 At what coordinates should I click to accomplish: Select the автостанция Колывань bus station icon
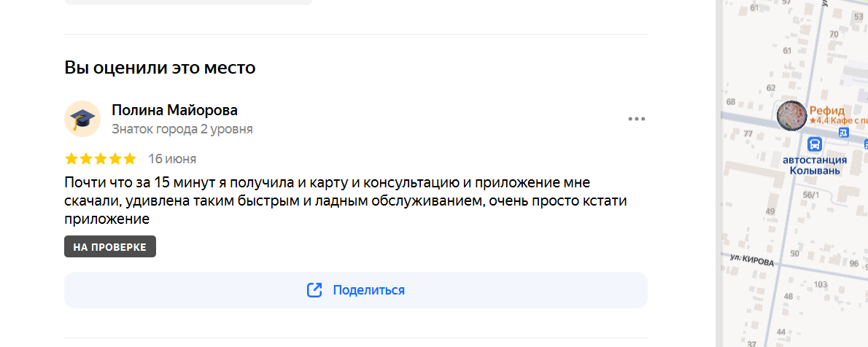tap(814, 145)
